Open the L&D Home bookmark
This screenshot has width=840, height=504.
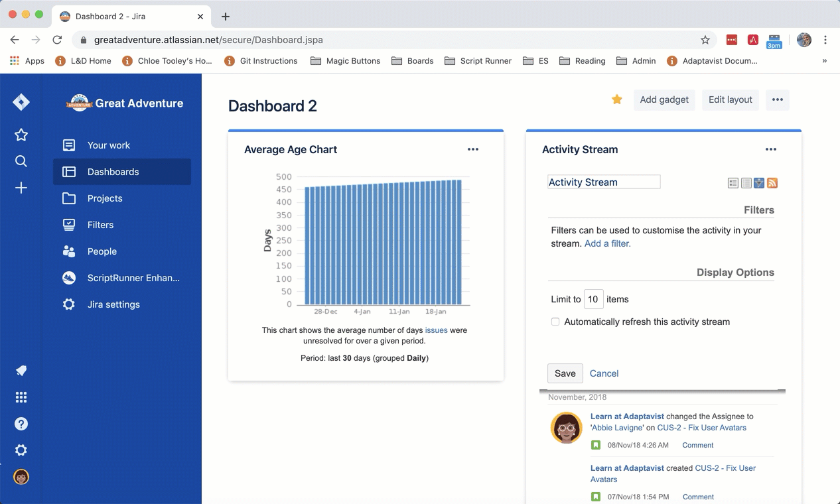pos(83,61)
